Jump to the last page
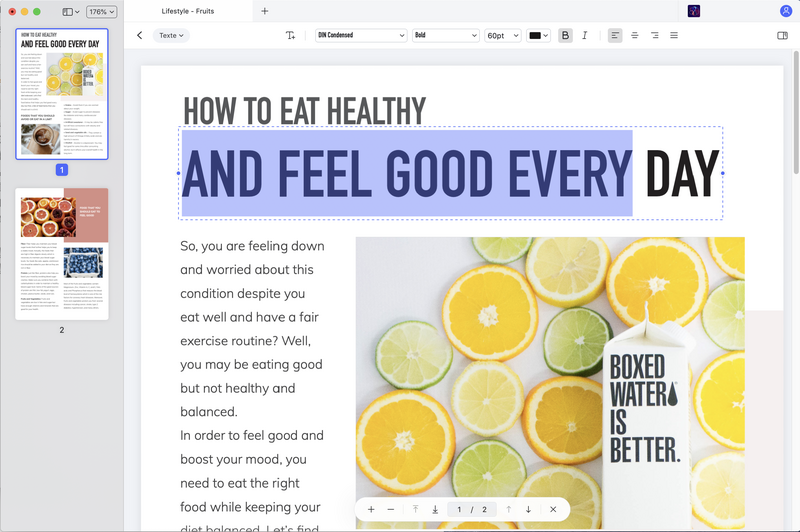The image size is (800, 532). 435,509
